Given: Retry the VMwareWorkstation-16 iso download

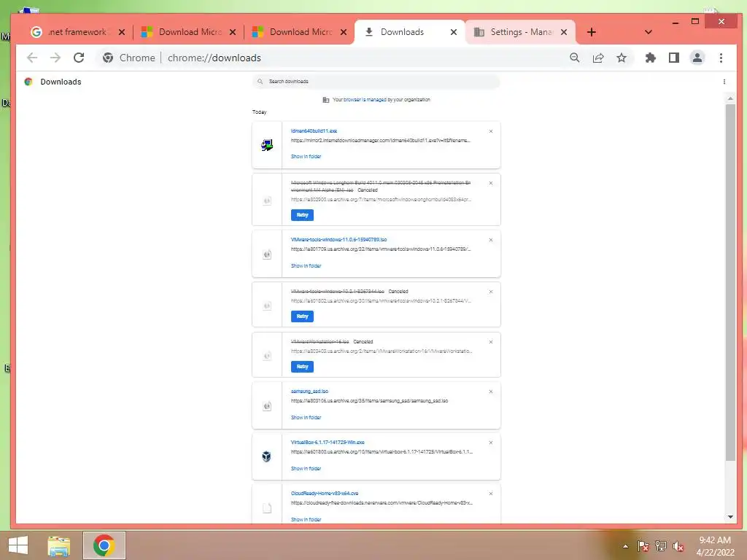Looking at the screenshot, I should [302, 367].
